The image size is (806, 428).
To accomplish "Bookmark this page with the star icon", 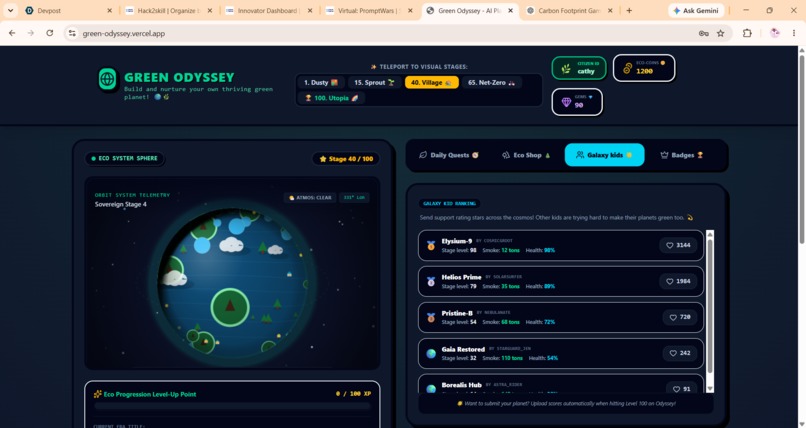I will (x=720, y=33).
